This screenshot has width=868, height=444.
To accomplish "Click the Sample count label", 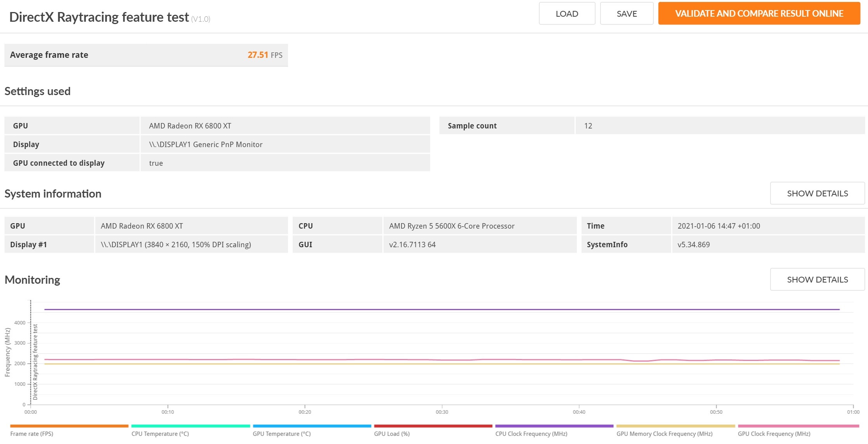I will 472,126.
